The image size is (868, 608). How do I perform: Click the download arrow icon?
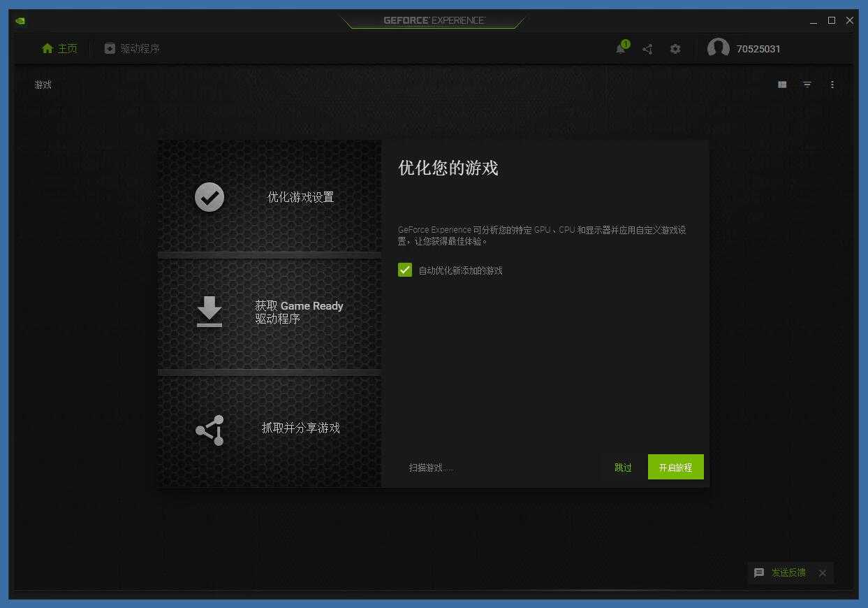tap(209, 312)
